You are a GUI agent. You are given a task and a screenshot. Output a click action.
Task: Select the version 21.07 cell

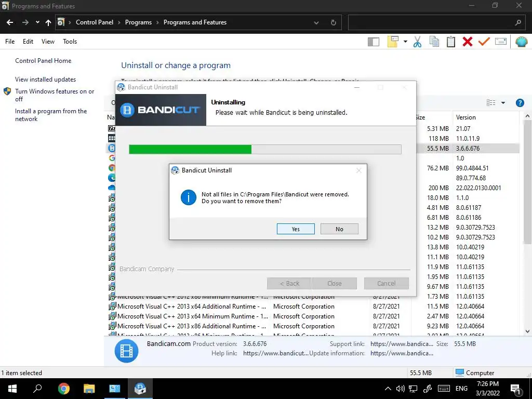click(x=463, y=129)
